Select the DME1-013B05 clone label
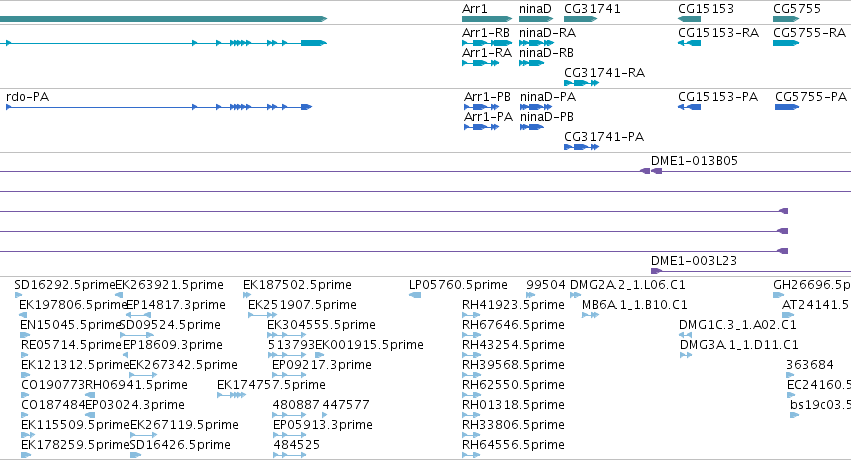Image resolution: width=851 pixels, height=460 pixels. click(x=694, y=161)
